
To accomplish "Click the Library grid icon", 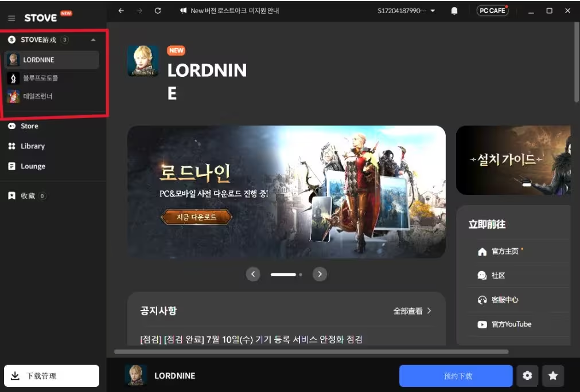I will pyautogui.click(x=12, y=146).
